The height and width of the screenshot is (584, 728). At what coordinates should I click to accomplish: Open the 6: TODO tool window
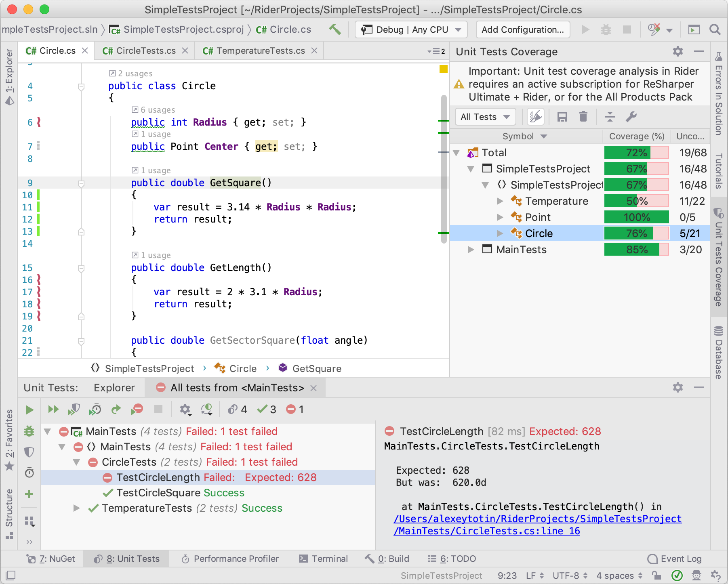click(x=452, y=559)
